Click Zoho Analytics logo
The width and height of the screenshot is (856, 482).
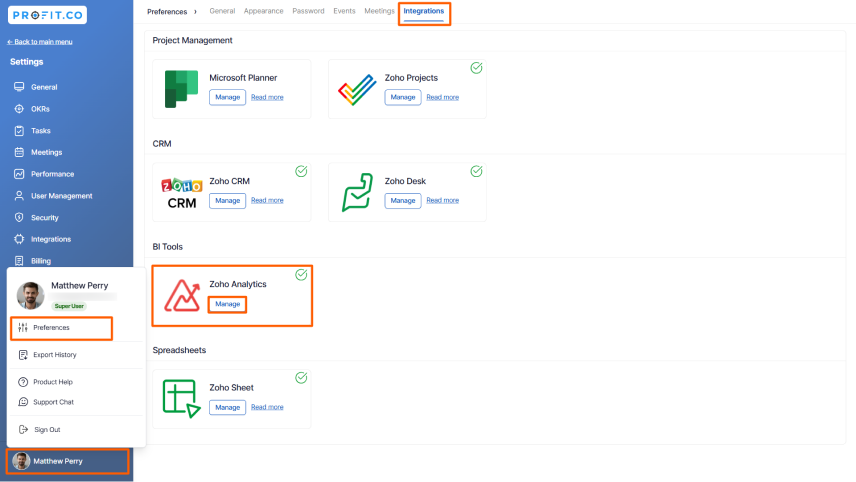click(x=182, y=295)
